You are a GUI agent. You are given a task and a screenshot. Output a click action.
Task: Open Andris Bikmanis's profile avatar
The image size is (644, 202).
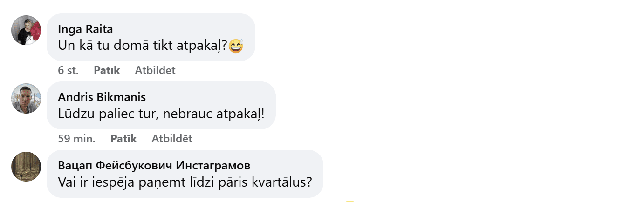(x=26, y=98)
